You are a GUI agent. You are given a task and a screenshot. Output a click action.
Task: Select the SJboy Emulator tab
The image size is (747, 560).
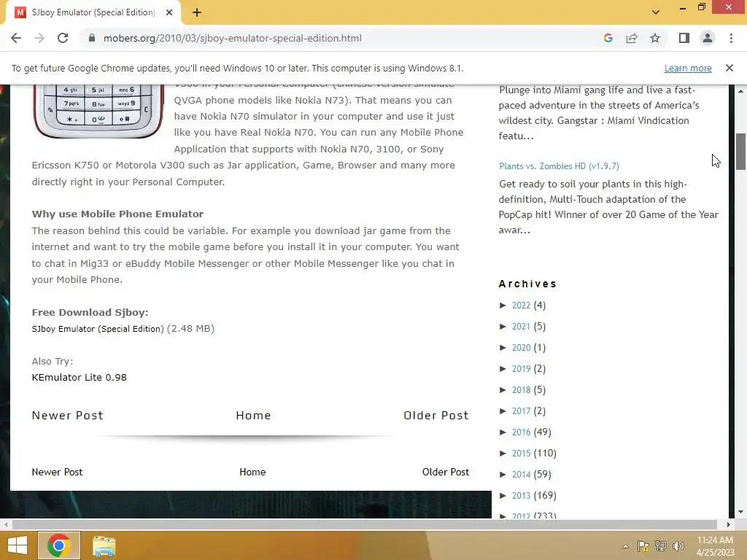click(x=93, y=13)
